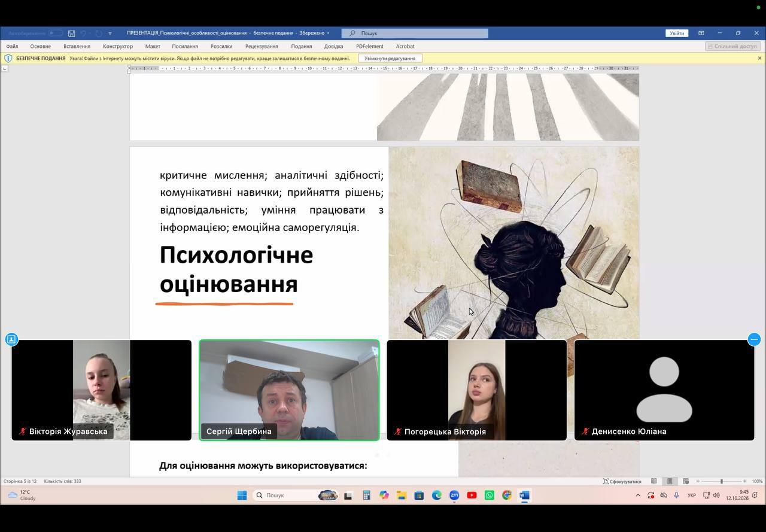Select the Посилання ribbon tab

click(185, 46)
